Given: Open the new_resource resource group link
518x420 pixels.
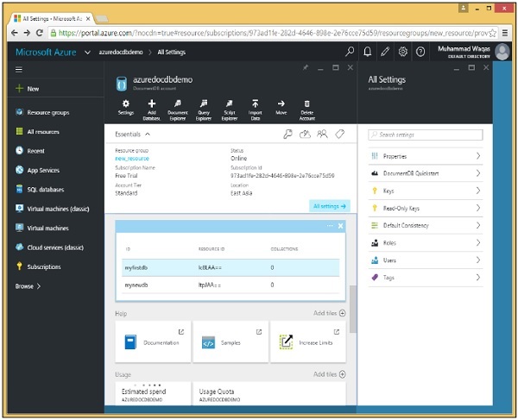Looking at the screenshot, I should (x=133, y=158).
